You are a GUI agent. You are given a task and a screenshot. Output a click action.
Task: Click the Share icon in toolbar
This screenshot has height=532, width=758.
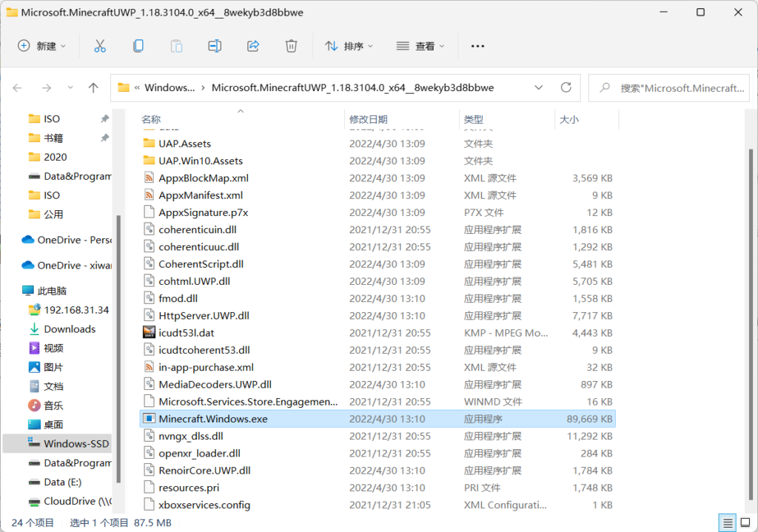(253, 46)
